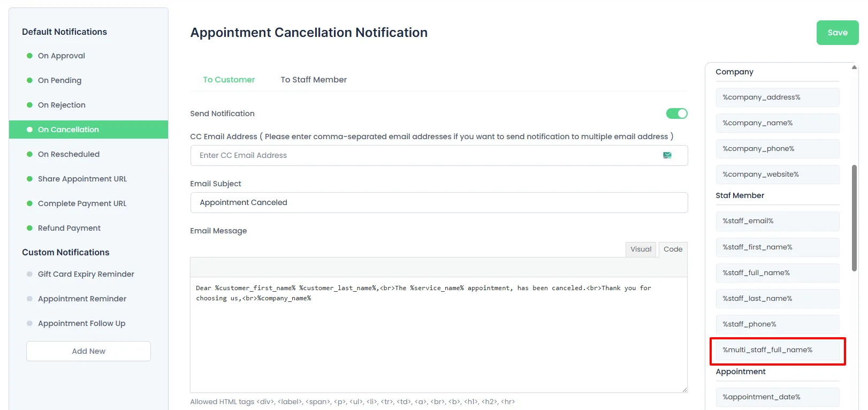Switch editor to Code mode
The image size is (868, 410).
tap(673, 249)
